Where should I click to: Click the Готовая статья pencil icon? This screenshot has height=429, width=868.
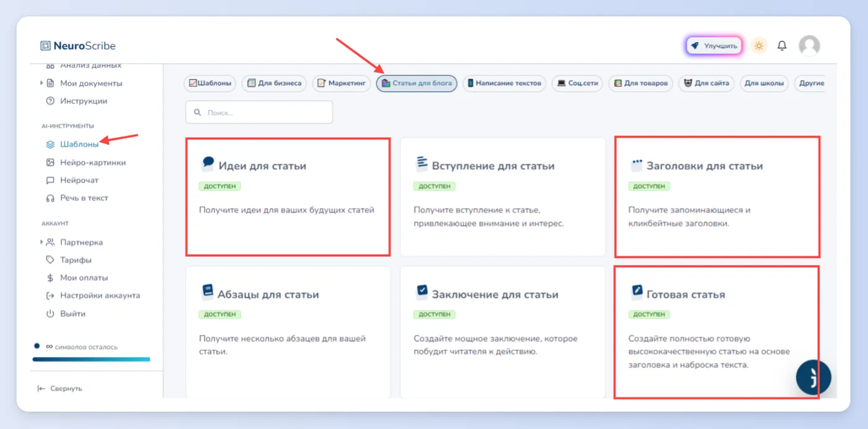click(x=637, y=292)
